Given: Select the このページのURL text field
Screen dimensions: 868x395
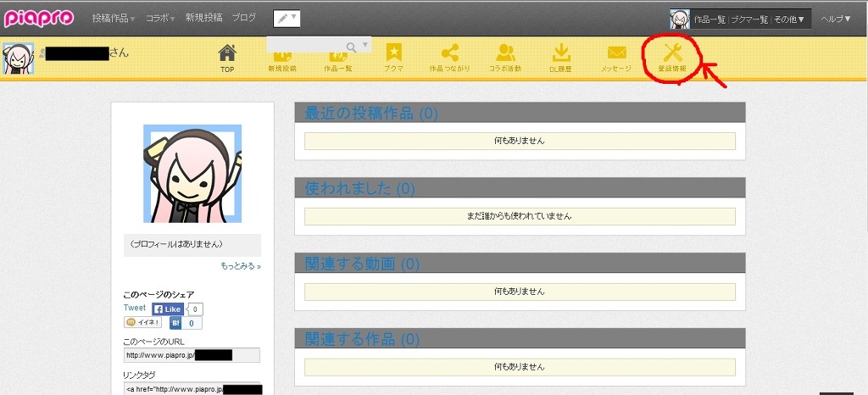Looking at the screenshot, I should click(x=192, y=355).
